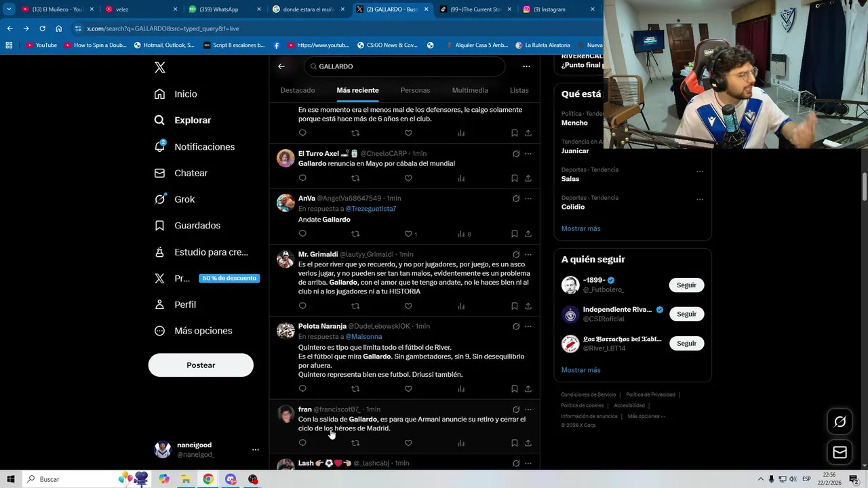Follow Independiente Rivadavia account
Image resolution: width=868 pixels, height=488 pixels.
click(x=686, y=314)
